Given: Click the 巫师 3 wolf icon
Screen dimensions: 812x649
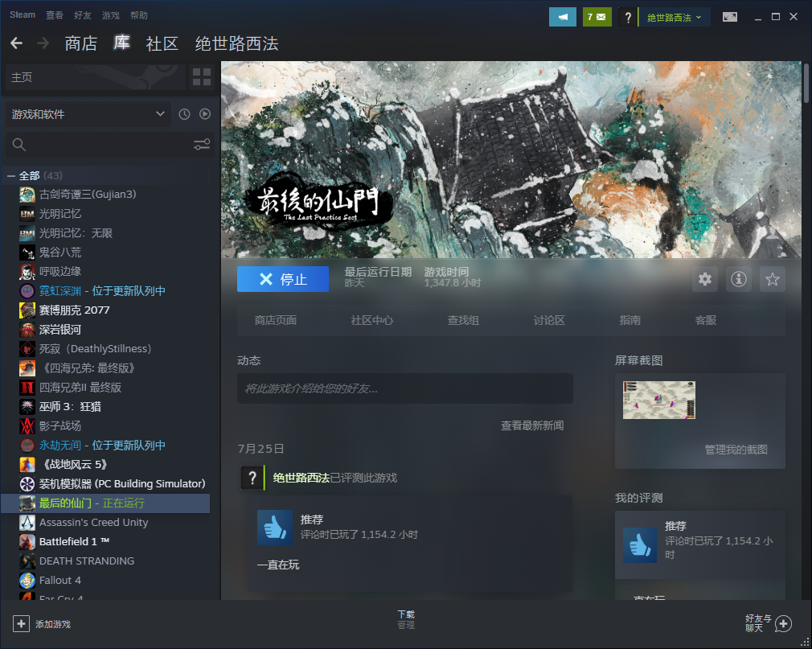Looking at the screenshot, I should [27, 407].
